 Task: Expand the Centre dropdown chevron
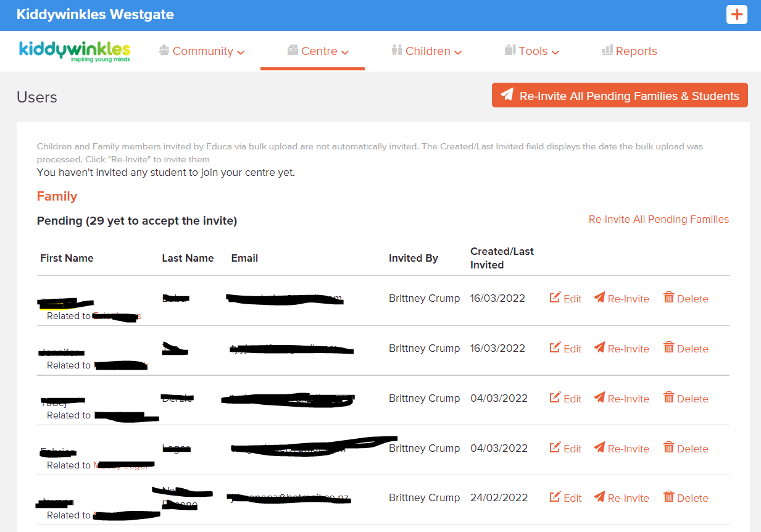345,52
